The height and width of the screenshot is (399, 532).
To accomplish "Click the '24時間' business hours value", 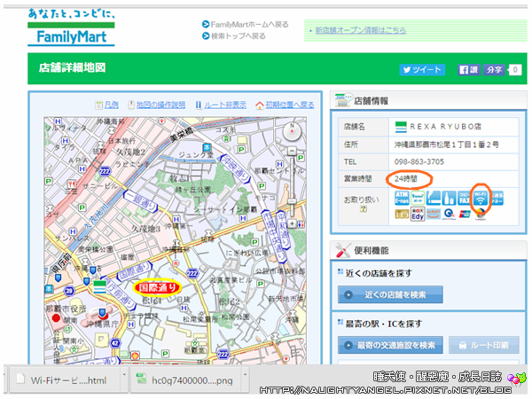I will [406, 179].
